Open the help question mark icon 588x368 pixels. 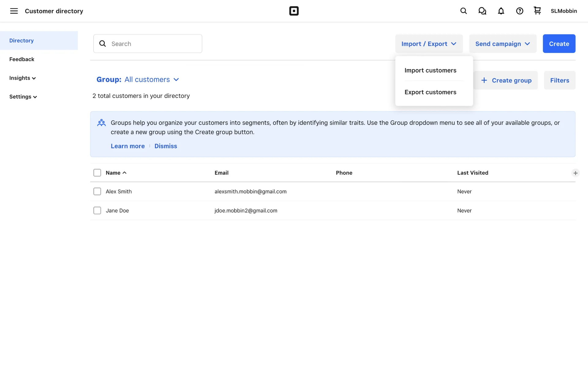pyautogui.click(x=519, y=11)
